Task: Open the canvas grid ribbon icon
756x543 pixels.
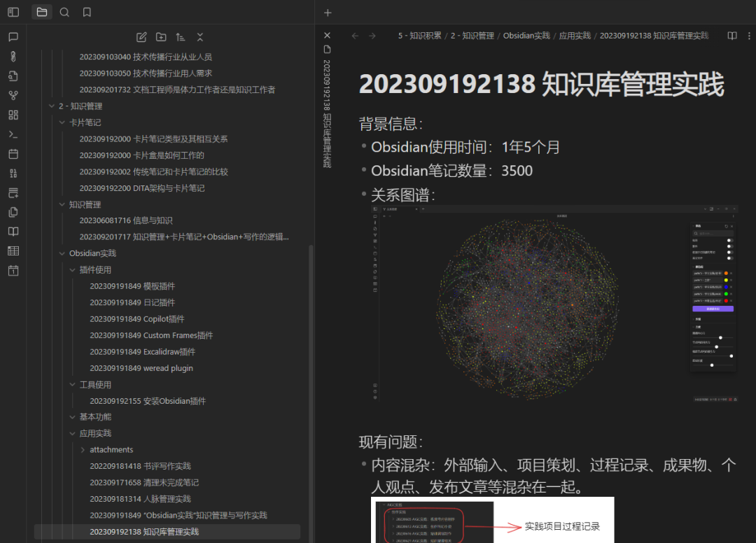Action: 13,115
